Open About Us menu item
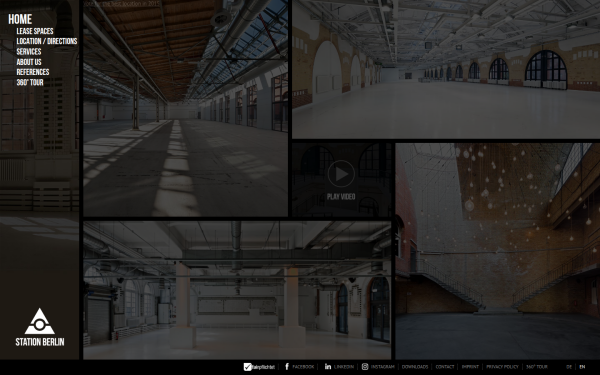 (29, 62)
